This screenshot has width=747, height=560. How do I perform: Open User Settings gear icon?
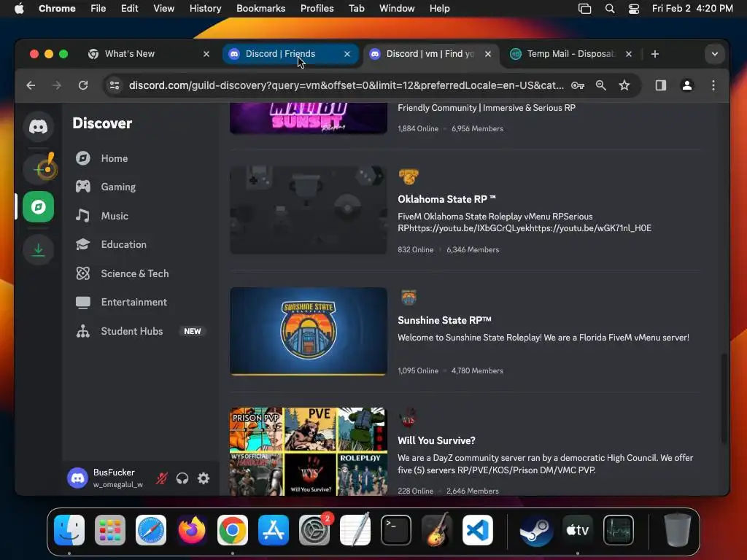(204, 478)
